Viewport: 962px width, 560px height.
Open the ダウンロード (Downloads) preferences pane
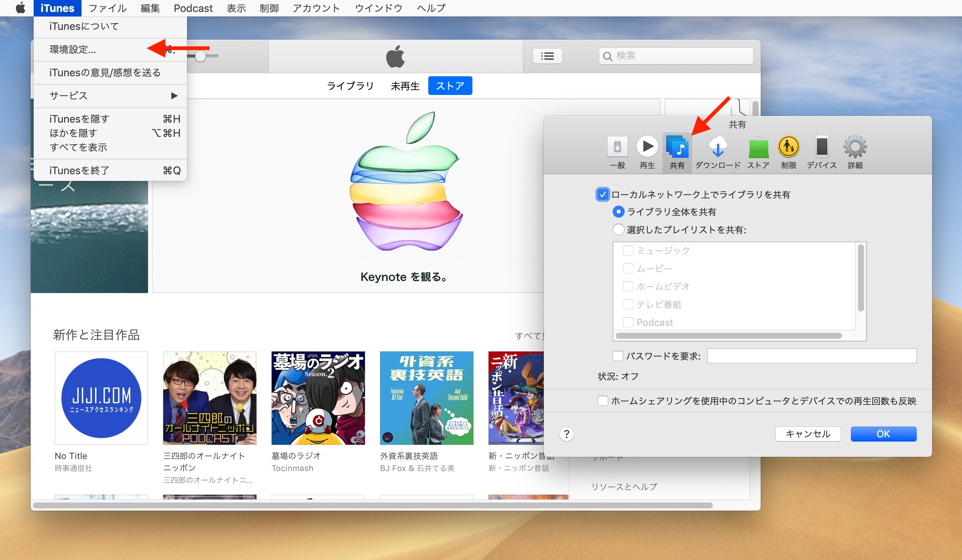[718, 153]
